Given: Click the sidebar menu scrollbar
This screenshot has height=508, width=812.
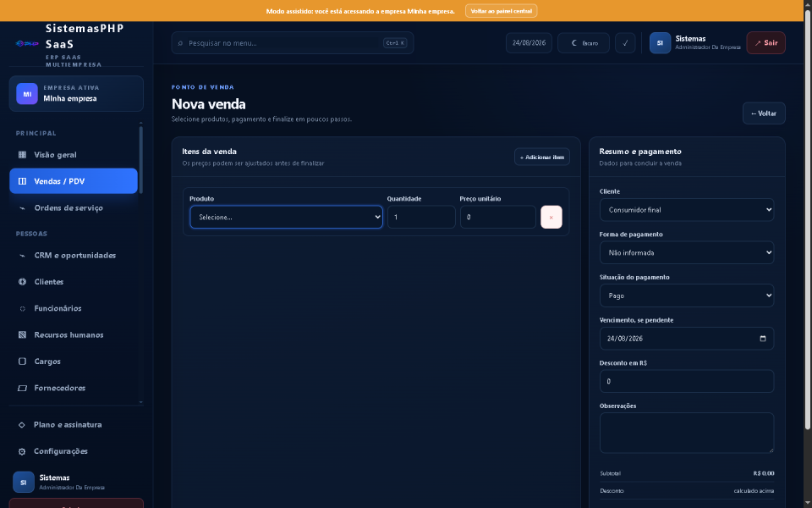Looking at the screenshot, I should (141, 161).
